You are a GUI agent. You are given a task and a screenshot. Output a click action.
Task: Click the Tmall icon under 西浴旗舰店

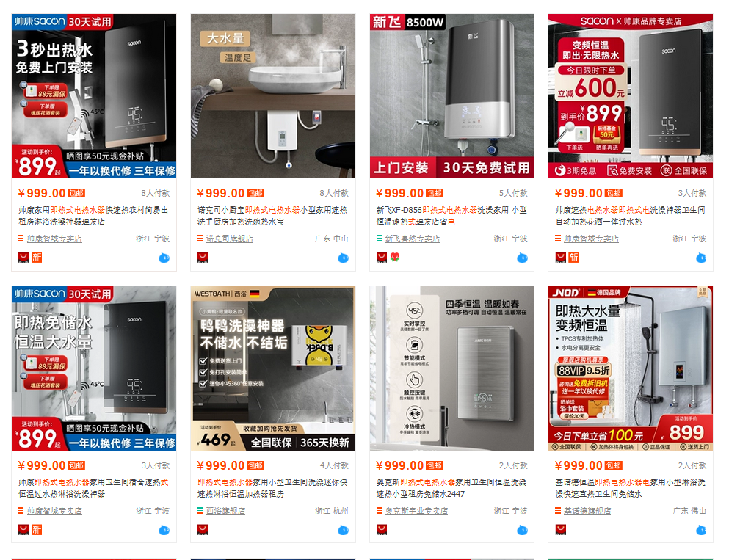(x=202, y=529)
